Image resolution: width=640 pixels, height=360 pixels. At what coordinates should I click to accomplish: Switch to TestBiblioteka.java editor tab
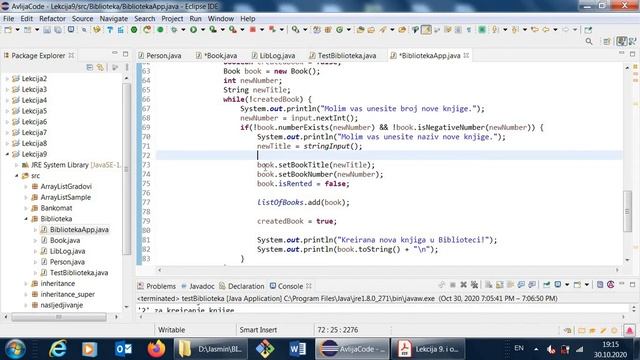(343, 56)
